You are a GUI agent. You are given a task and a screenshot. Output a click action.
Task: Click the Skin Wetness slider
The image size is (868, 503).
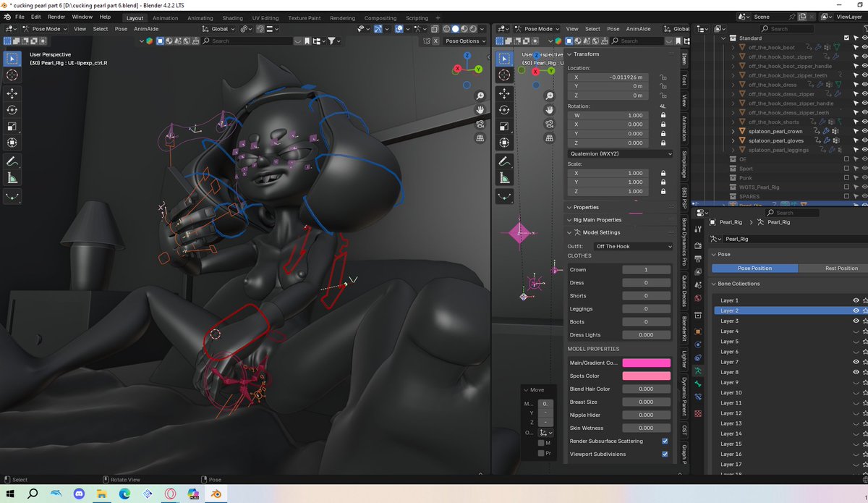pos(646,428)
